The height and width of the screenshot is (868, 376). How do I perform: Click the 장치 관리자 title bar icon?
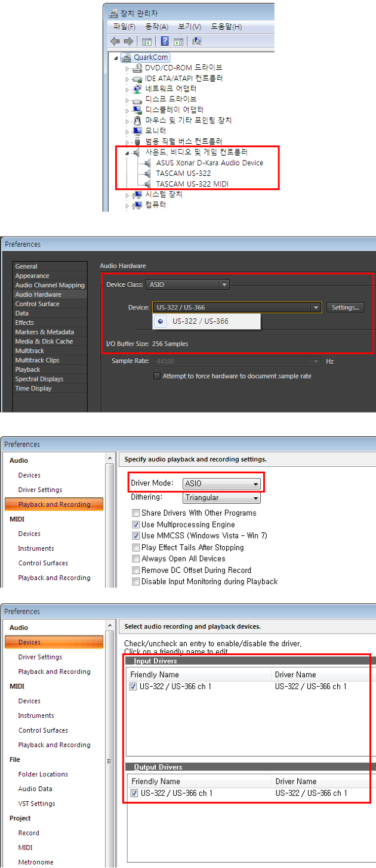coord(113,13)
